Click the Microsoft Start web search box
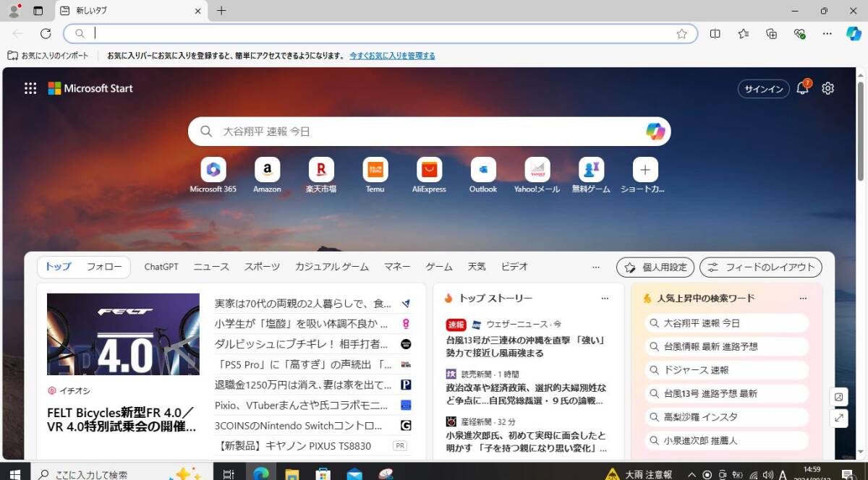The width and height of the screenshot is (868, 480). 430,132
